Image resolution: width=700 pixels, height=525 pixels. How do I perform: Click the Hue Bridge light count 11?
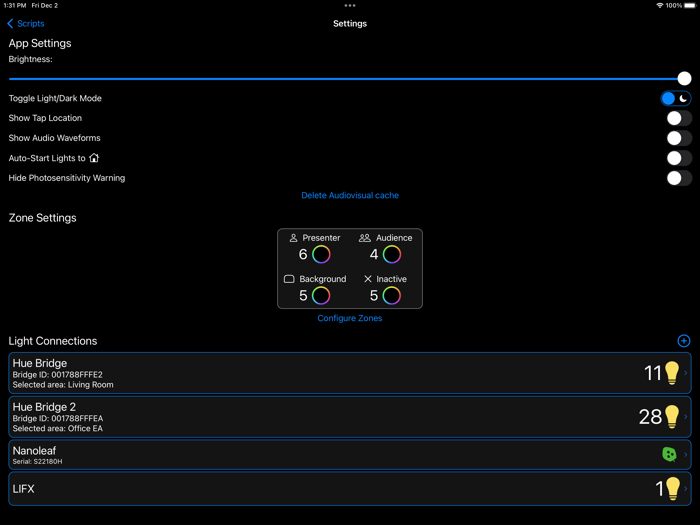tap(652, 373)
